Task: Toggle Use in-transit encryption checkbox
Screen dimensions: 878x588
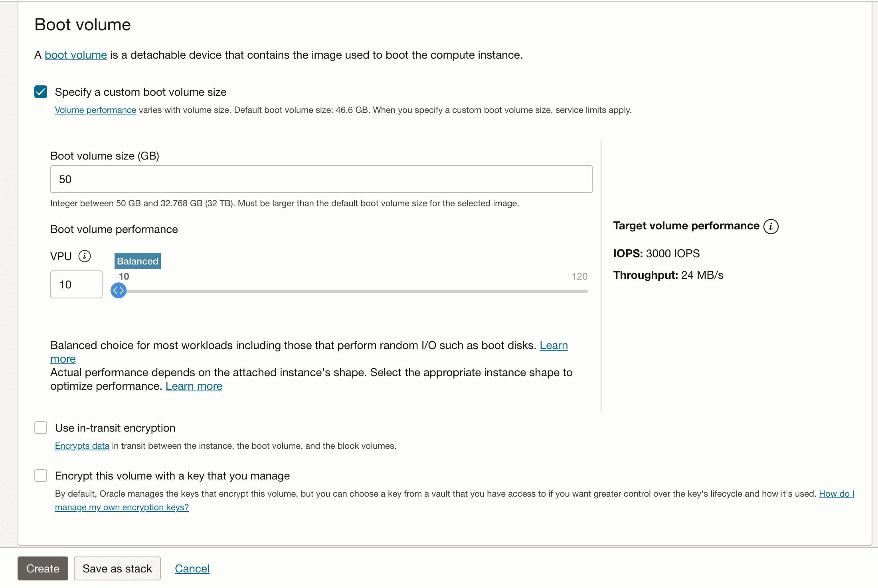Action: click(40, 428)
